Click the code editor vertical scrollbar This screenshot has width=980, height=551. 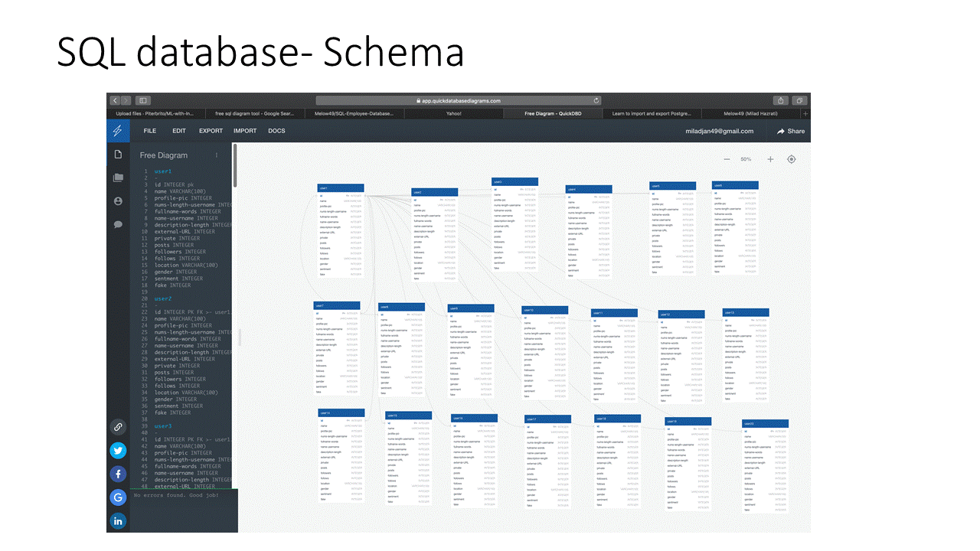pos(235,167)
